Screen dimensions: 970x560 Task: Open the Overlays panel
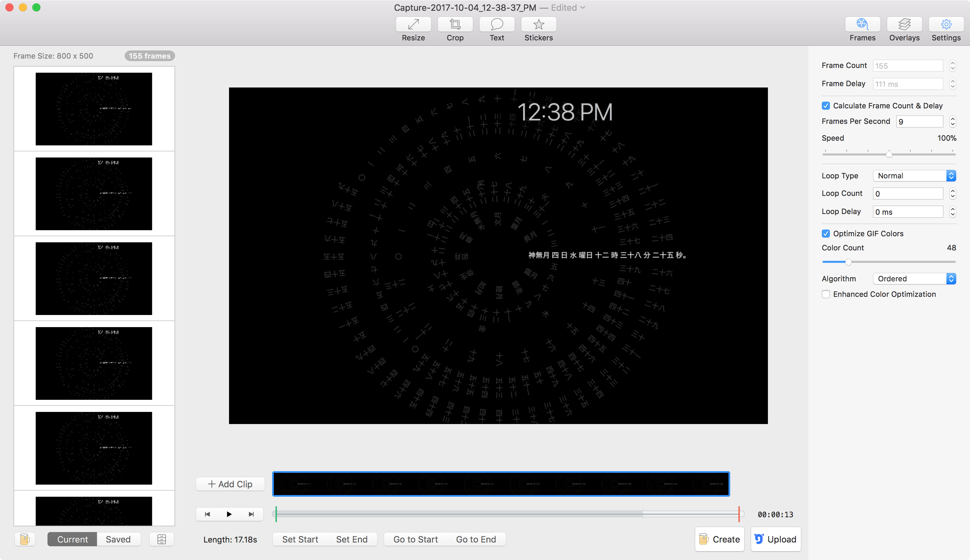tap(904, 25)
